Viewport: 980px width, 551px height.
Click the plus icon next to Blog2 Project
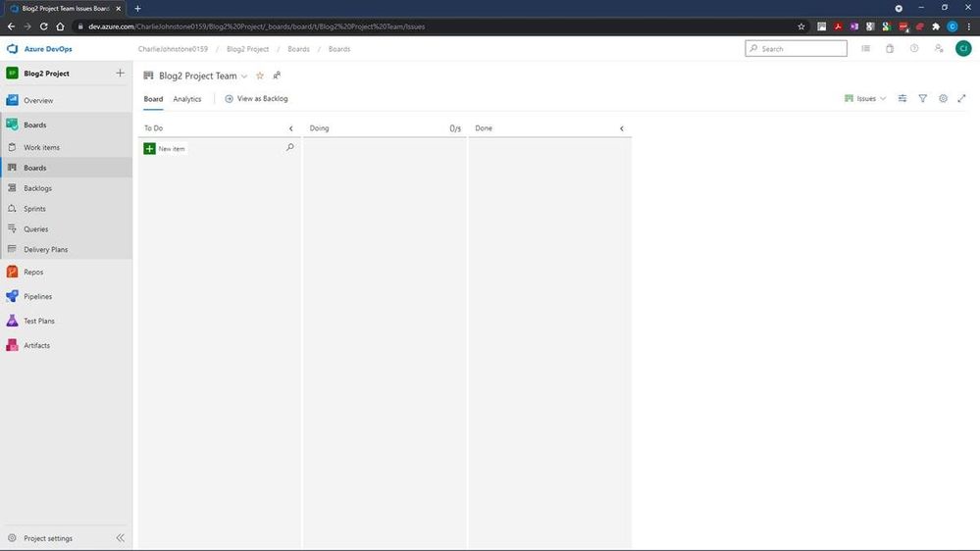coord(120,74)
